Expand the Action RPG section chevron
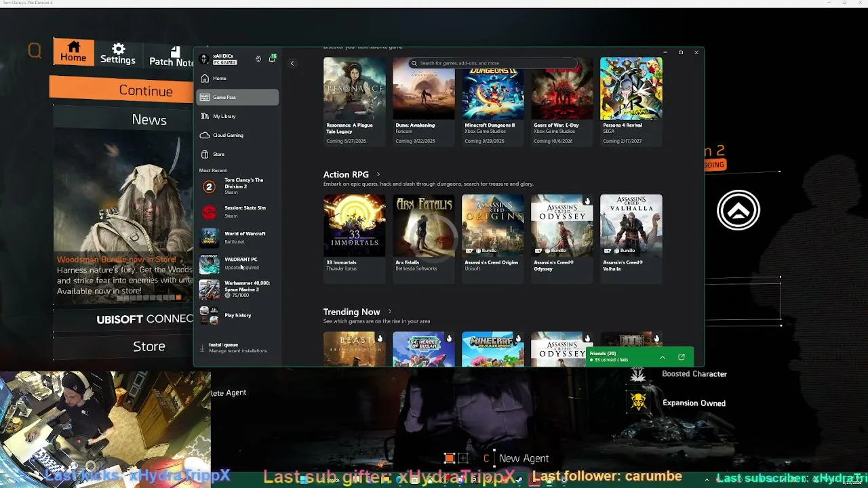The width and height of the screenshot is (868, 488). (378, 175)
